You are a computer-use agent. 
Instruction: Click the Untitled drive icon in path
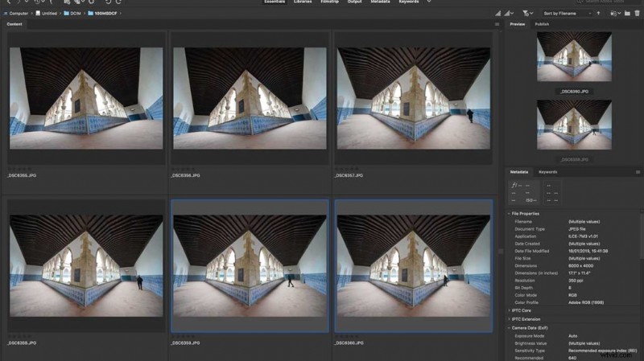pyautogui.click(x=38, y=14)
